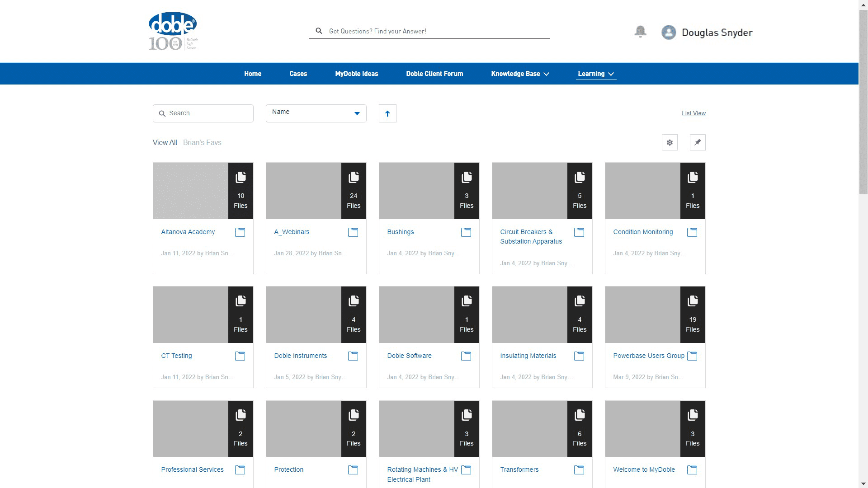Click the 19 Files badge on Powerbase

pos(693,314)
